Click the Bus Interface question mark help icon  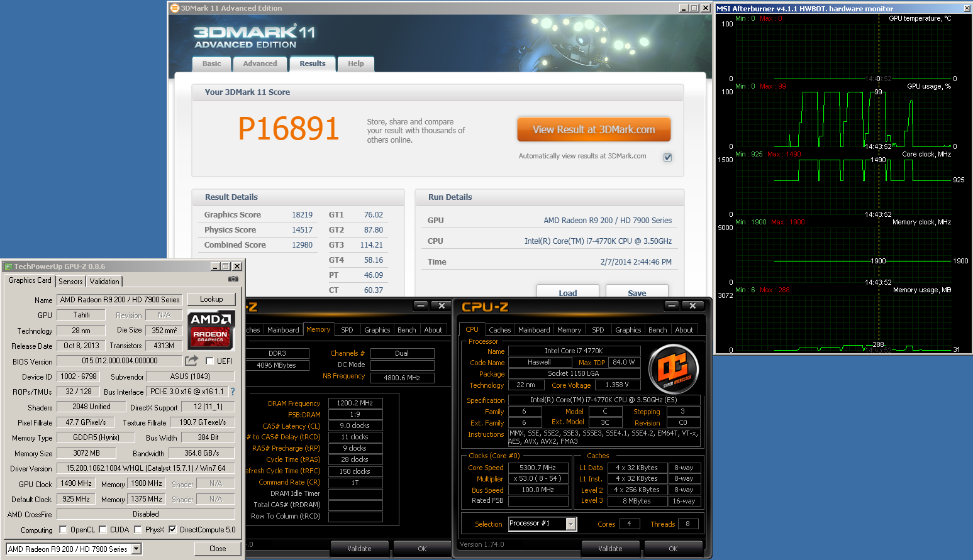pyautogui.click(x=233, y=392)
